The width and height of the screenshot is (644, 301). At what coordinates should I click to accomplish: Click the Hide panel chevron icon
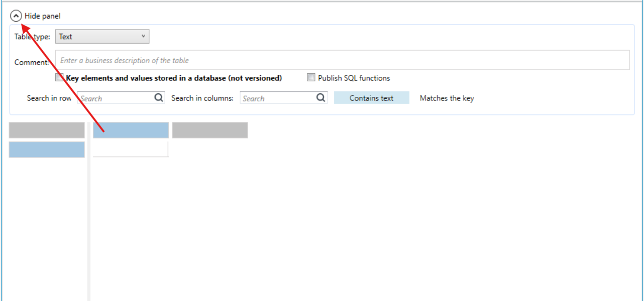[16, 16]
